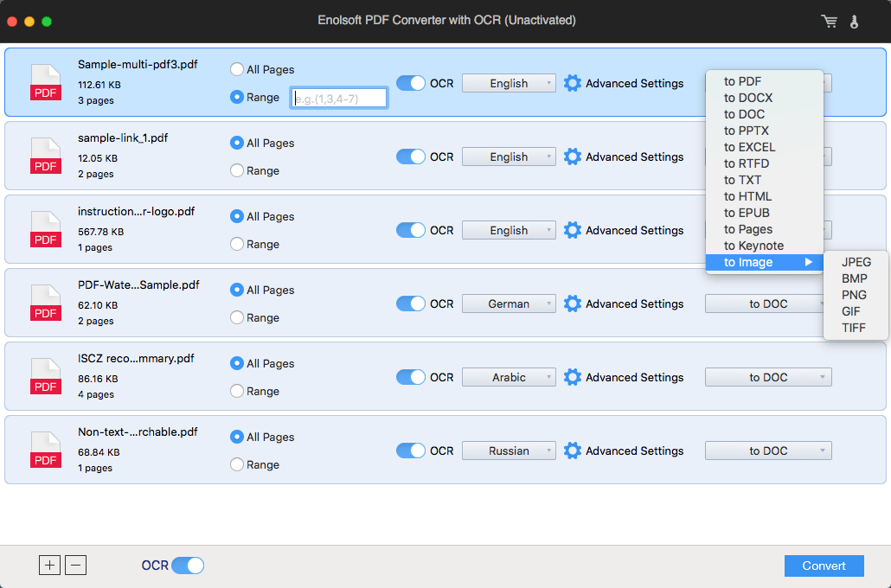Select JPEG image format in submenu

(x=856, y=262)
